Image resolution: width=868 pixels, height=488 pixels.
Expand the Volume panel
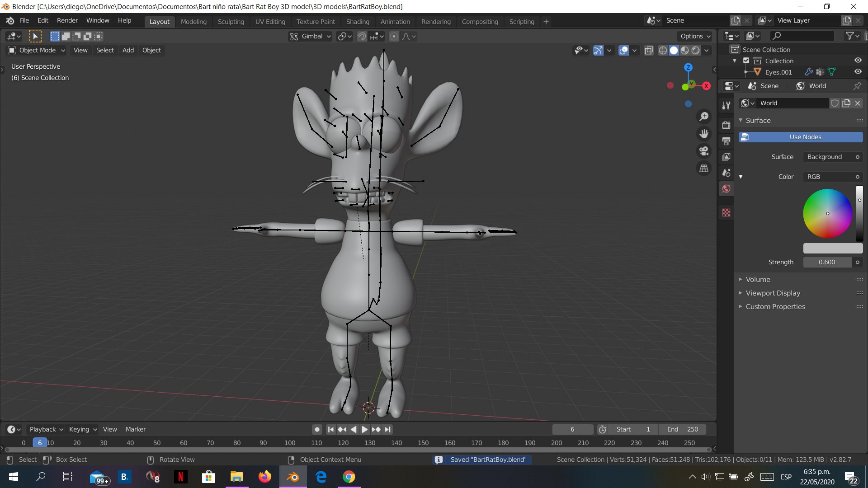click(758, 279)
